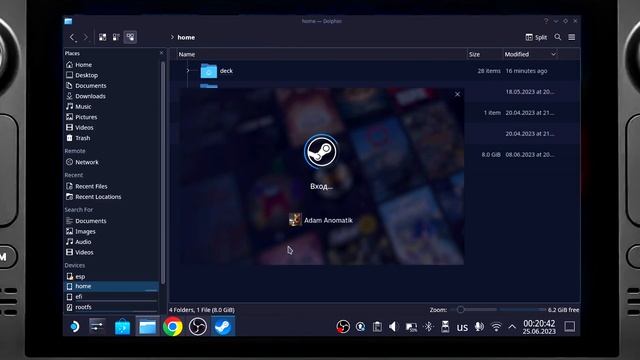The height and width of the screenshot is (360, 640).
Task: Open Discover store from taskbar
Action: (x=122, y=327)
